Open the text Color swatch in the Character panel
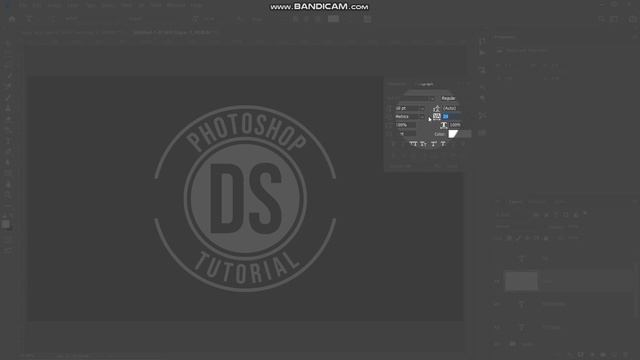The width and height of the screenshot is (640, 360). point(460,134)
